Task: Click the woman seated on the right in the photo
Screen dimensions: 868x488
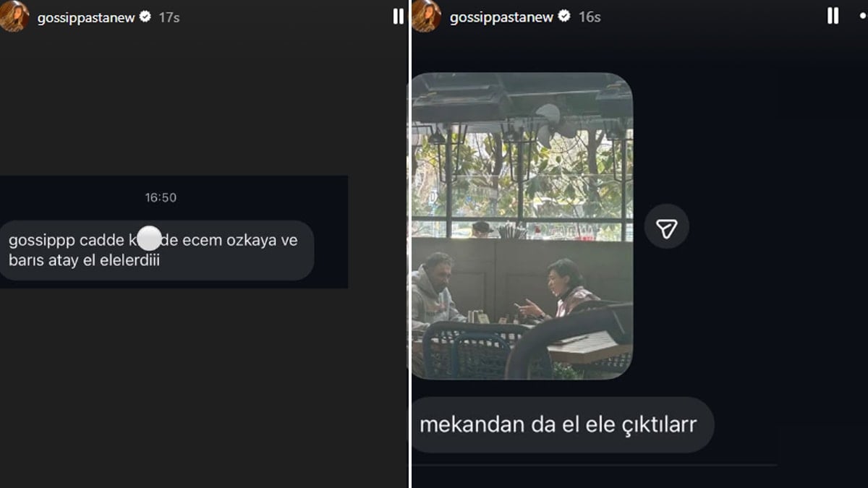Action: (x=566, y=289)
